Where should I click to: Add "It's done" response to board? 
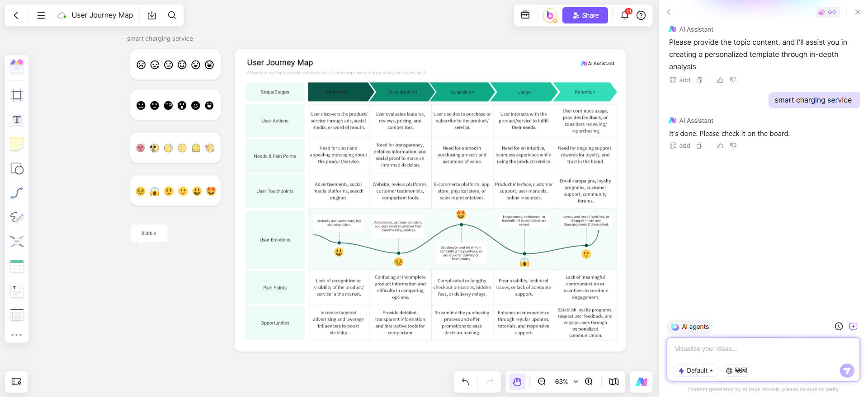tap(680, 145)
